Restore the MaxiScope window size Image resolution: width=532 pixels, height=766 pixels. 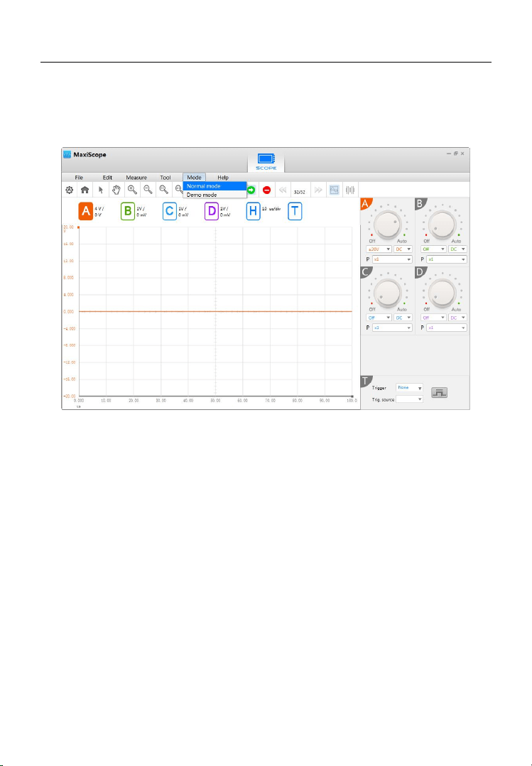[x=456, y=153]
